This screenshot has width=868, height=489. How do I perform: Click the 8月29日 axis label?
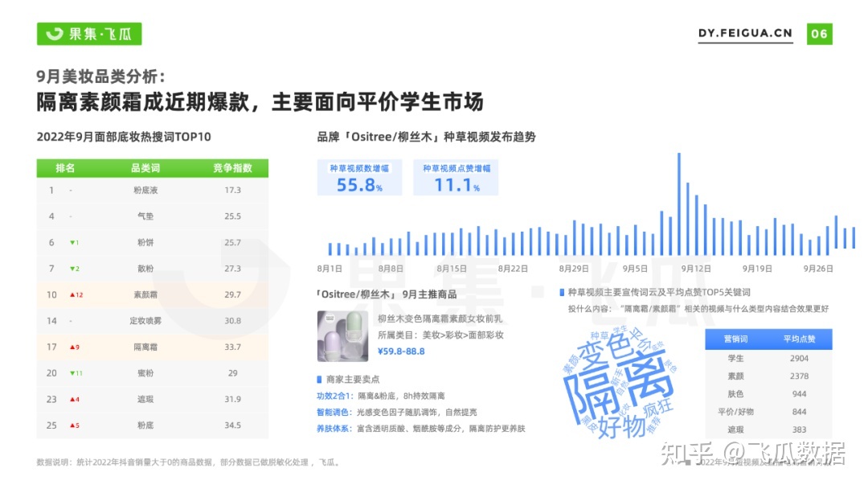[x=574, y=269]
